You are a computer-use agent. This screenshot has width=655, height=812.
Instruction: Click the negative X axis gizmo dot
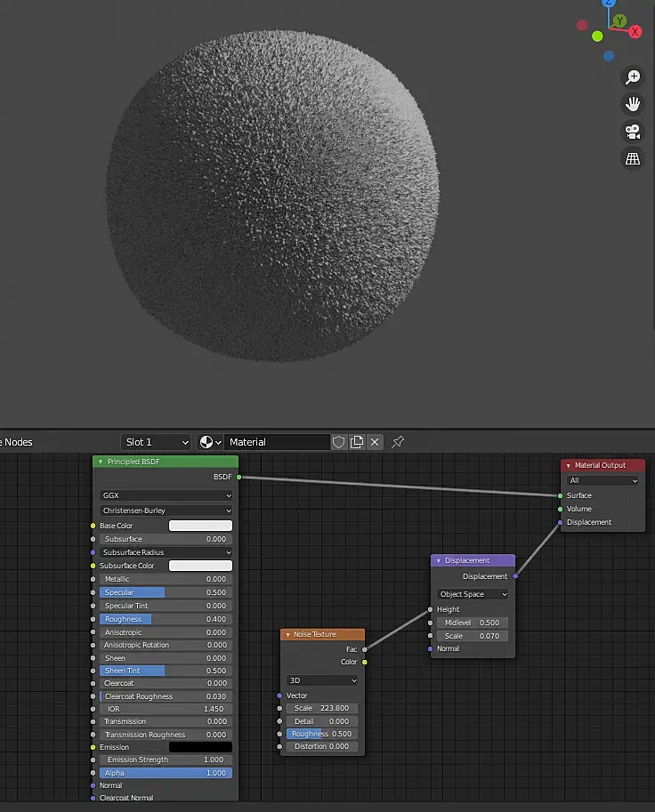(582, 25)
